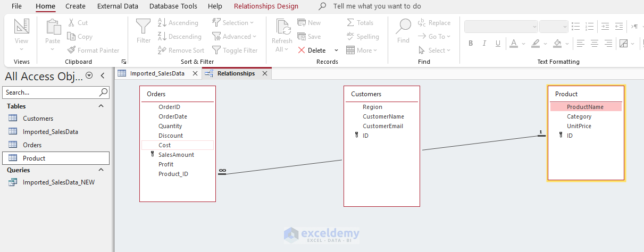Select the Imported_SalesData_NEW query

coord(56,182)
